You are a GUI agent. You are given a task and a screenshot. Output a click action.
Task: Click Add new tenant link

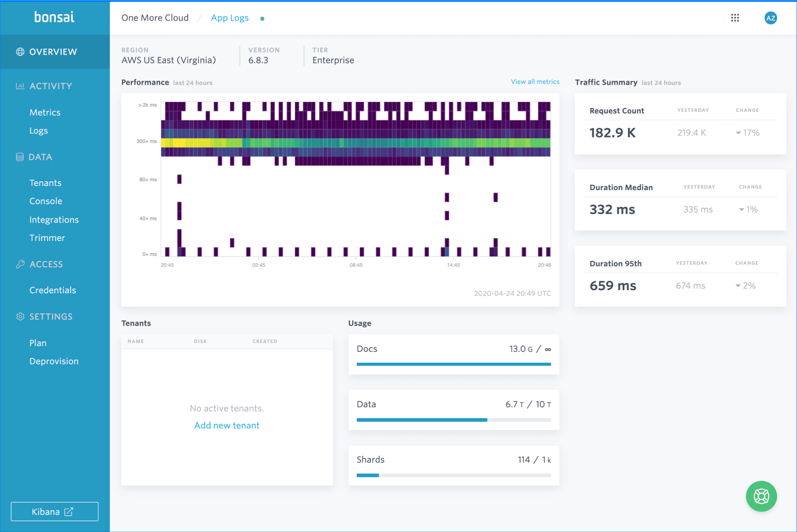click(226, 425)
